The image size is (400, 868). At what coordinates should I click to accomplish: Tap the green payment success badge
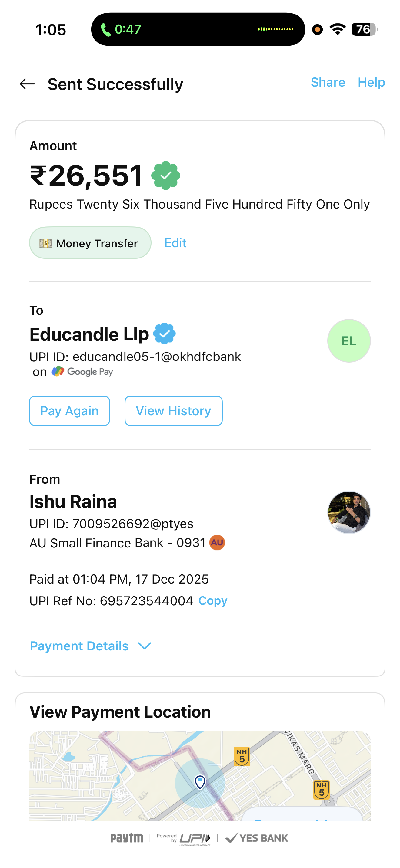(165, 176)
